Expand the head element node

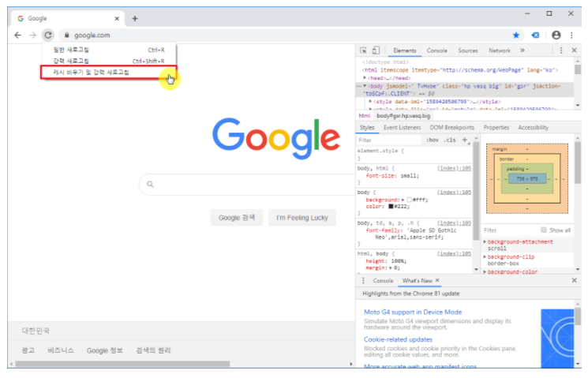tap(365, 78)
